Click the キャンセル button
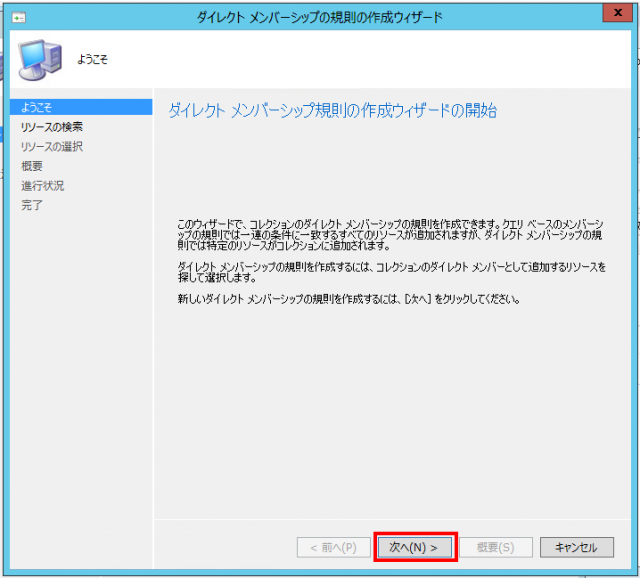 click(x=576, y=547)
